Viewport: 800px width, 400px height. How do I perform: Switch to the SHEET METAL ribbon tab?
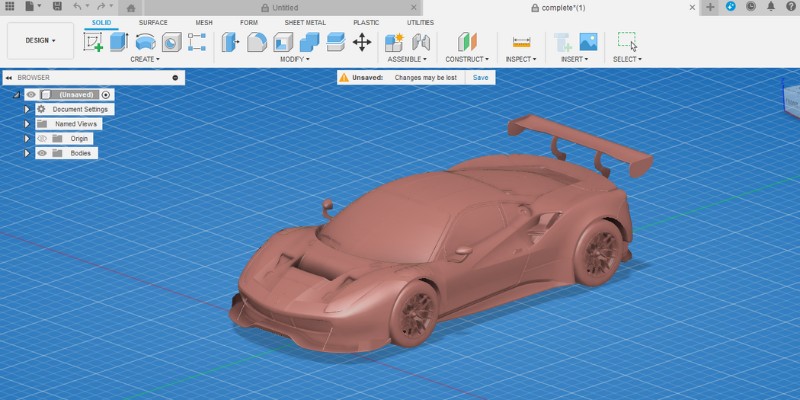point(305,22)
